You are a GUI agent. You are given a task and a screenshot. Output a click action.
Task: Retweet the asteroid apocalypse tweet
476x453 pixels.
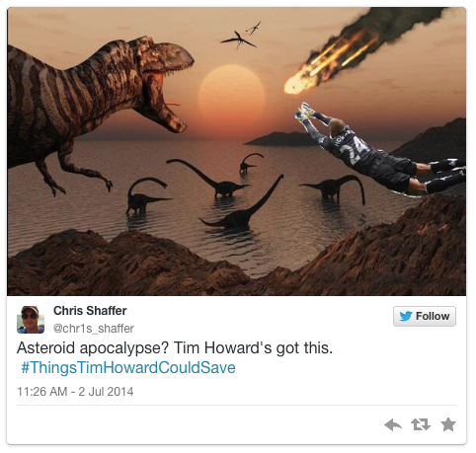pos(421,424)
